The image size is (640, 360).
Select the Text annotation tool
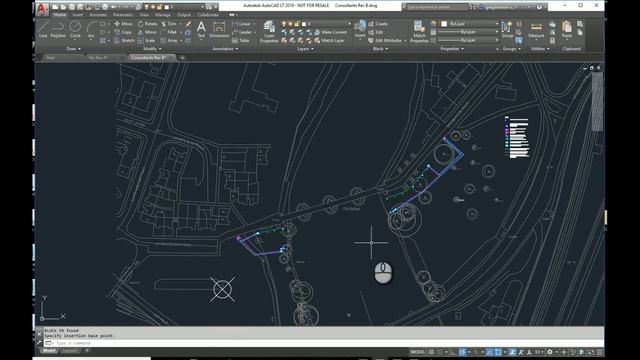[201, 30]
